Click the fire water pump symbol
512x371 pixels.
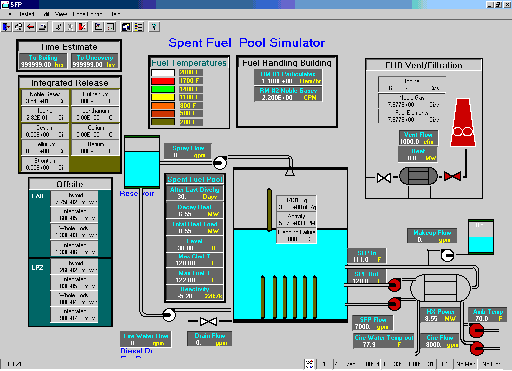coord(169,314)
